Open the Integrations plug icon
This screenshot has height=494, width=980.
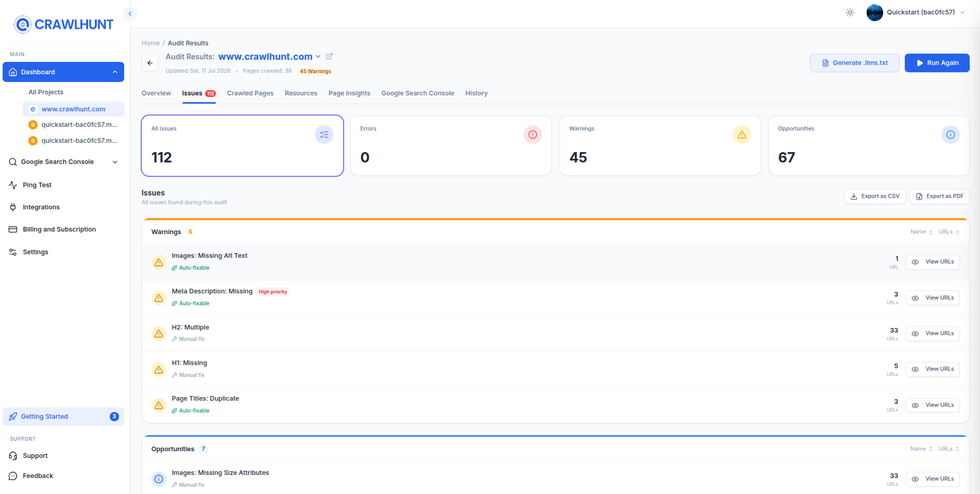(x=13, y=207)
